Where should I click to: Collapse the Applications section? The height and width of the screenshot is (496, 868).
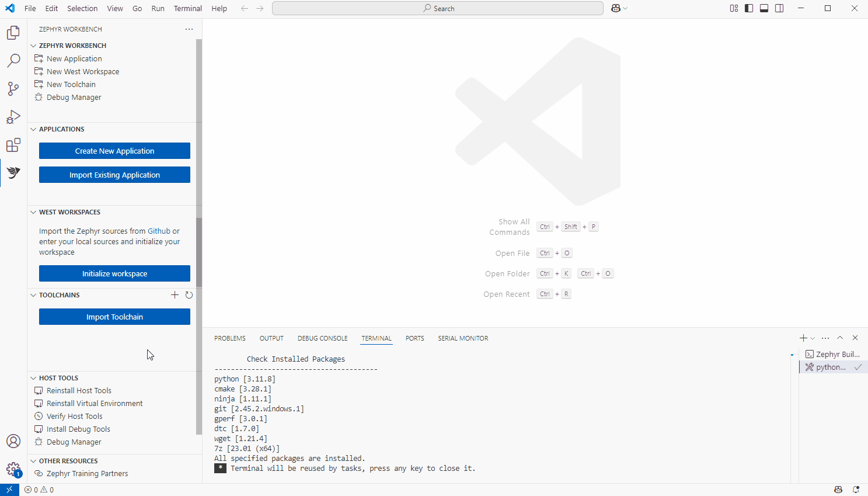click(33, 129)
